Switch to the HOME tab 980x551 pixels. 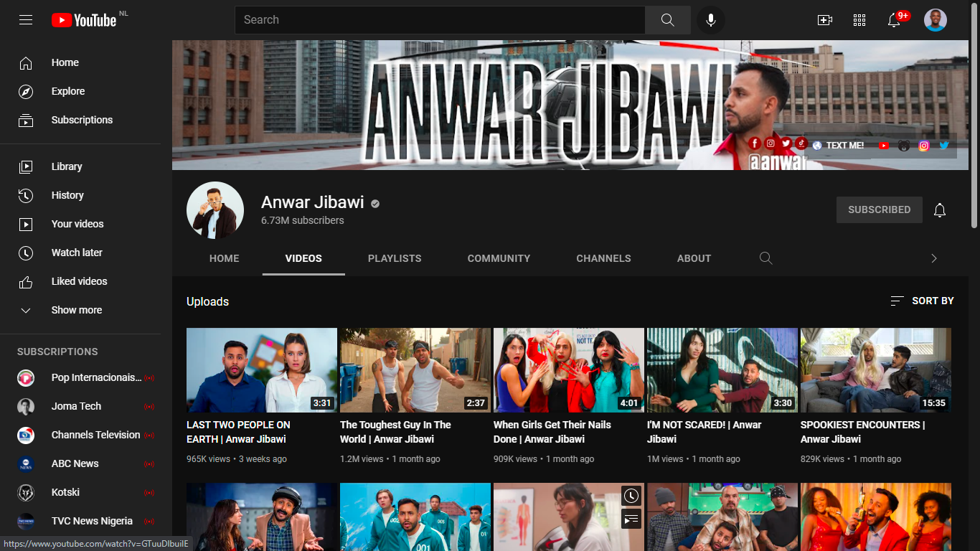[225, 258]
